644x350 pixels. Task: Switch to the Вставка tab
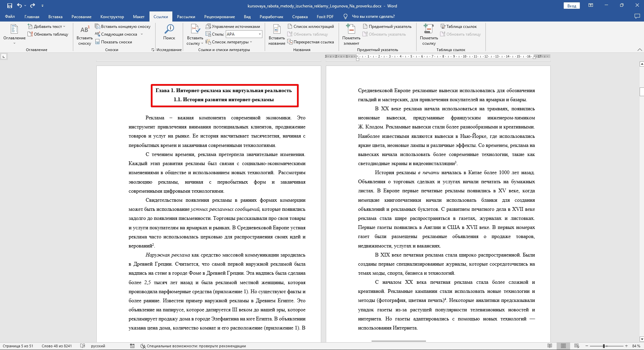pyautogui.click(x=55, y=16)
